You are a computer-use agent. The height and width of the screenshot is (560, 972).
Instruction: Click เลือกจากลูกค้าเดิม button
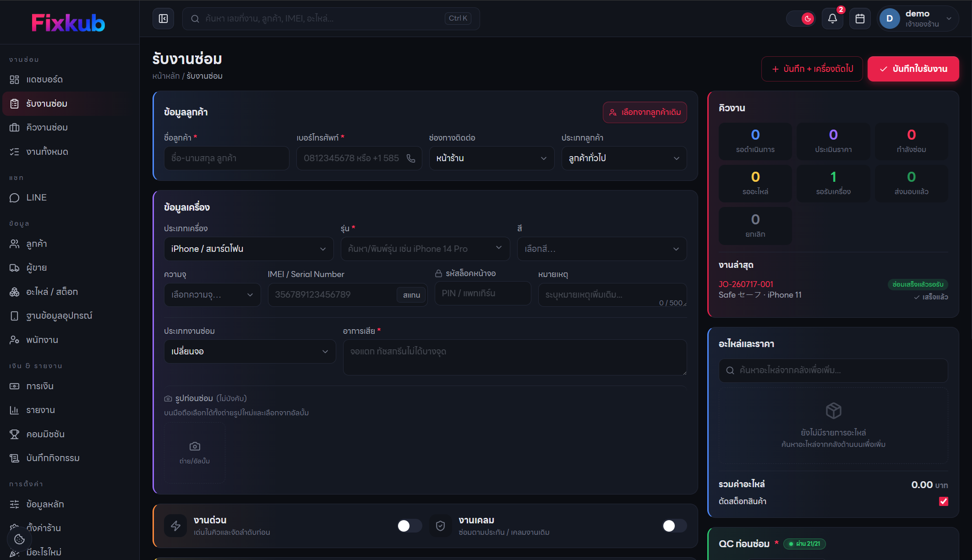[x=644, y=113]
